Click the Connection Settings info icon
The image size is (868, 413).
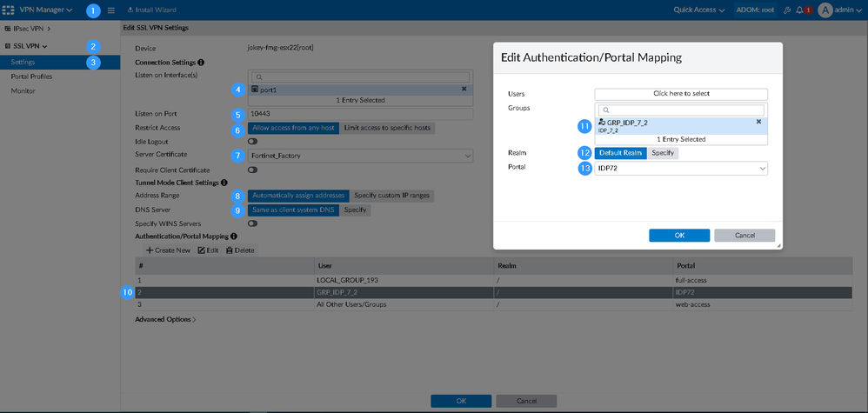coord(201,63)
